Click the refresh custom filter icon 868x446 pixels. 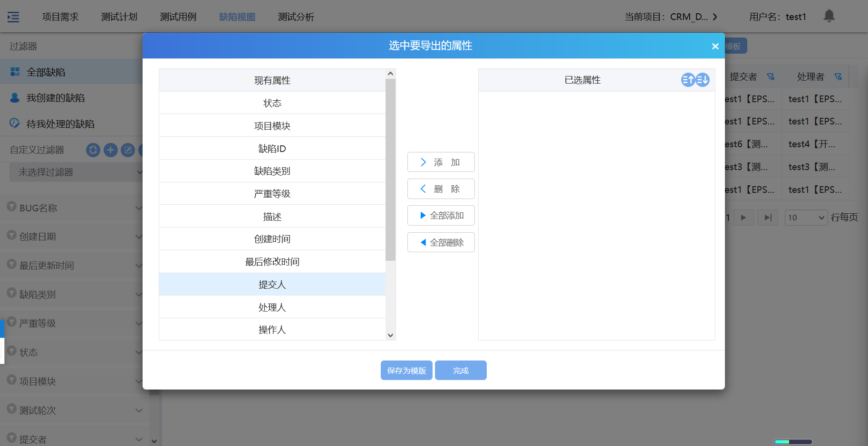(x=93, y=150)
